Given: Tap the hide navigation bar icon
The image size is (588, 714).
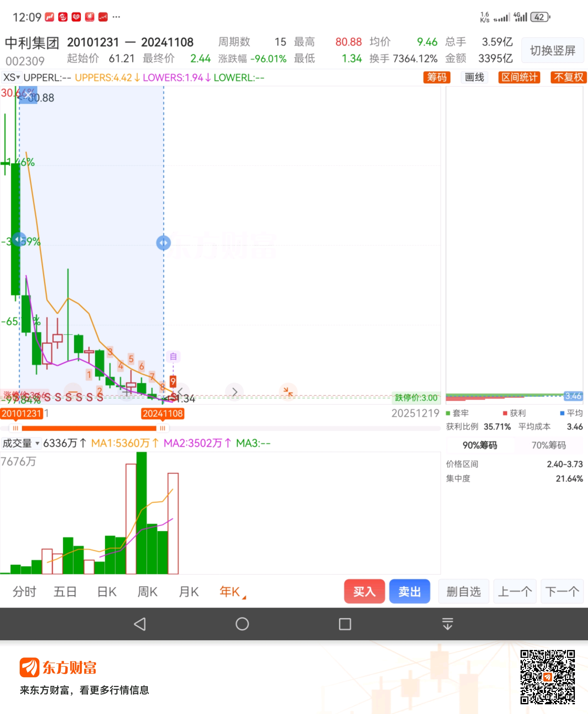Looking at the screenshot, I should point(448,624).
